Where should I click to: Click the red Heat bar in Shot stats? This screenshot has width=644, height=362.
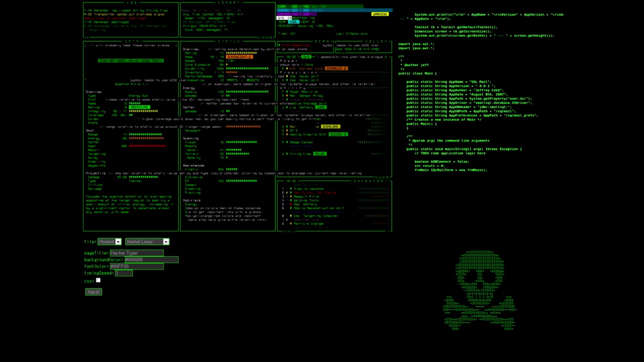click(x=147, y=146)
